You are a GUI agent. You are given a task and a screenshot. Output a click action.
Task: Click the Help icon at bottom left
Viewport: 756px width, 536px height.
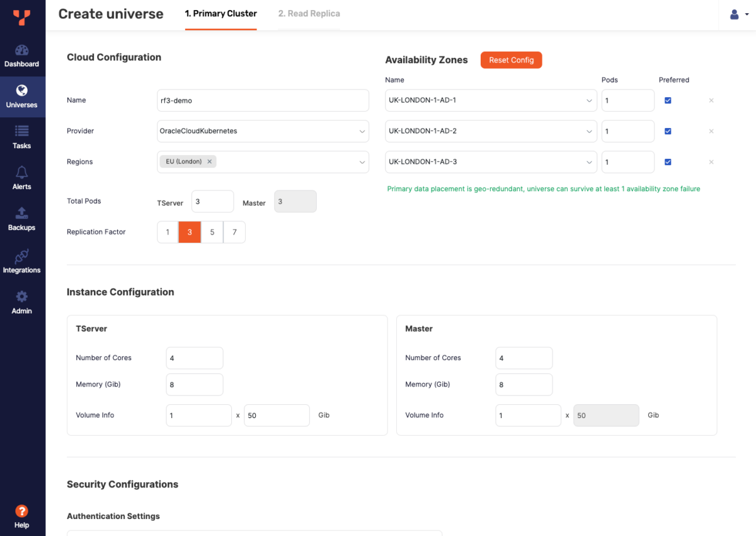pos(22,511)
